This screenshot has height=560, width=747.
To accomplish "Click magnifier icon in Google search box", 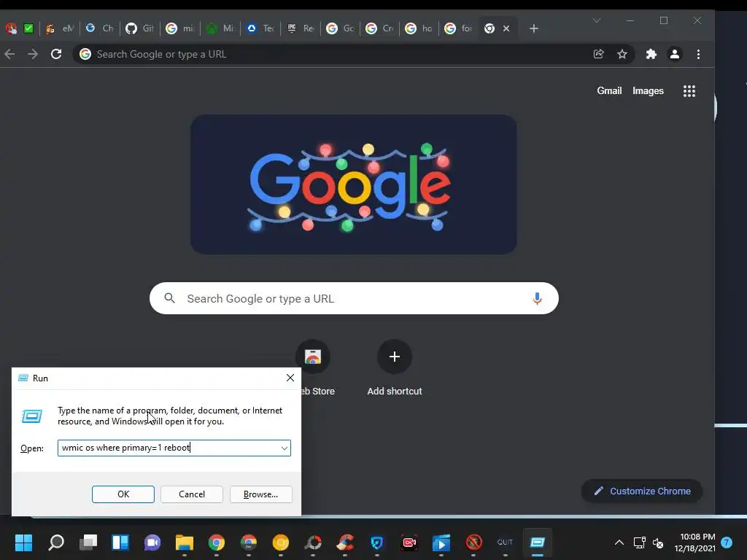I will (x=169, y=298).
